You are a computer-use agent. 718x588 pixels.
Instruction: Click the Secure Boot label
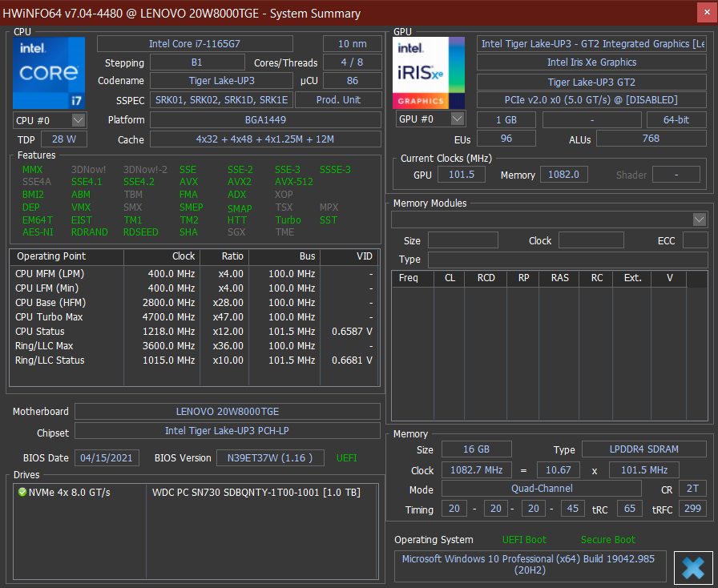pyautogui.click(x=607, y=540)
